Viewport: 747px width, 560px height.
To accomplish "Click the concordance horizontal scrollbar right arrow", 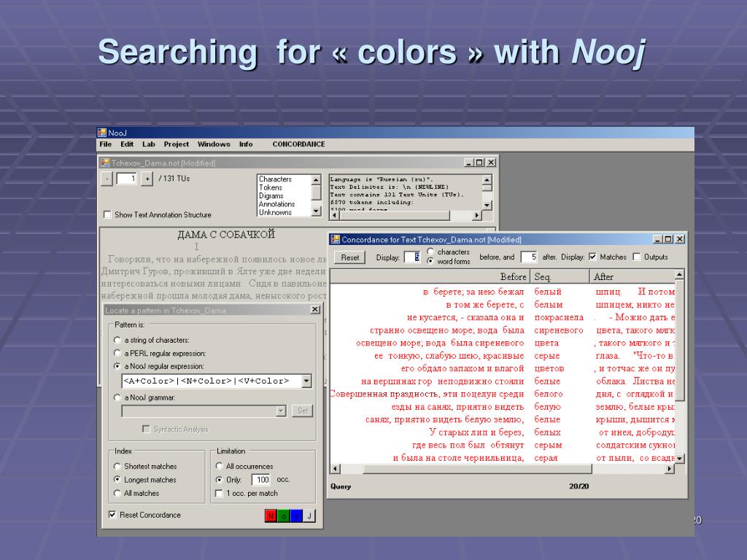I will coord(670,469).
